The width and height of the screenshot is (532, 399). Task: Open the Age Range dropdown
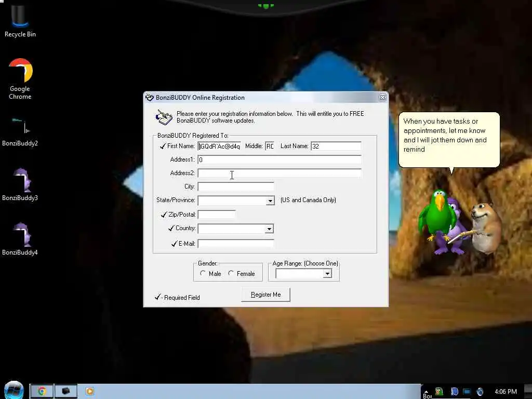327,273
